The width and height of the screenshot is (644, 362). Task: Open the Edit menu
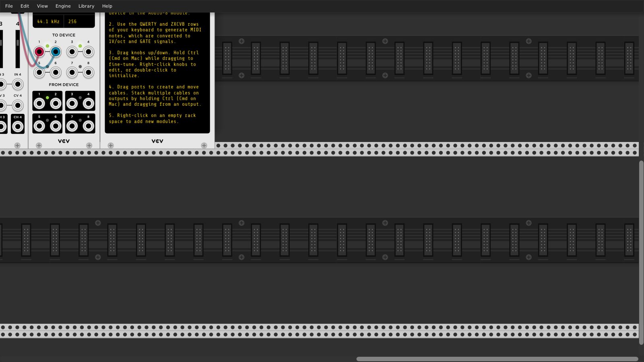[x=25, y=6]
